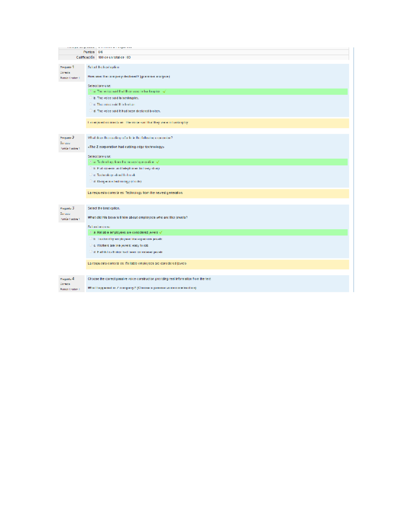411x532 pixels.
Task: Select answer a "The voice said that they were in bankruptcy"
Action: (x=91, y=91)
